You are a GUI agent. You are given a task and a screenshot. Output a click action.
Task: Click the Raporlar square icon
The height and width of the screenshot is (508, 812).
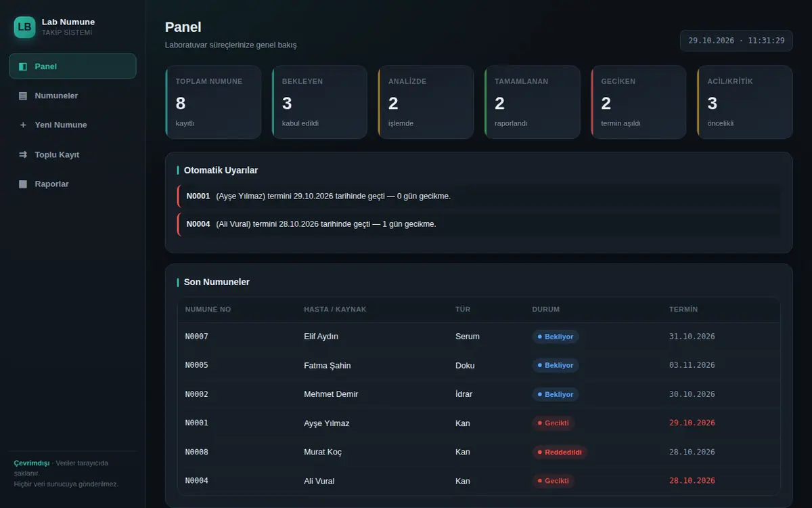(x=23, y=184)
